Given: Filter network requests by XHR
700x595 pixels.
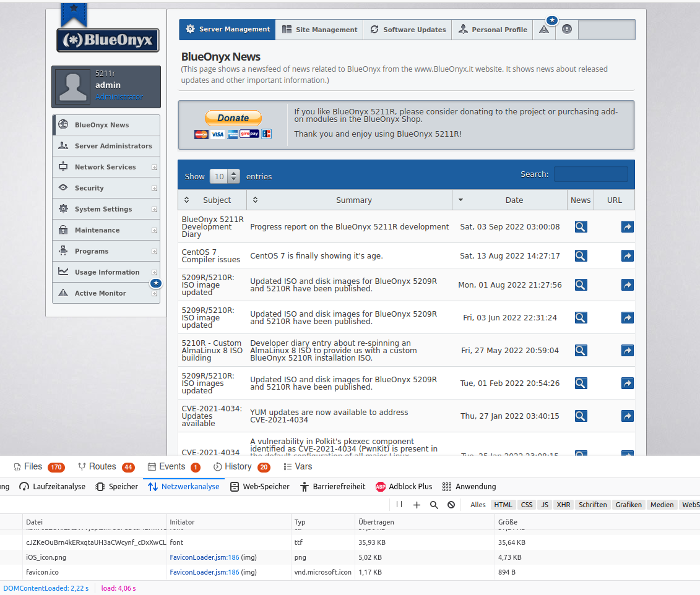Looking at the screenshot, I should pyautogui.click(x=563, y=505).
